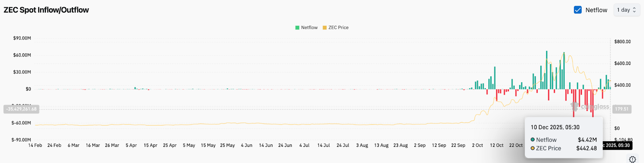644x163 pixels.
Task: Click the '$800.00' right axis label
Action: point(622,42)
